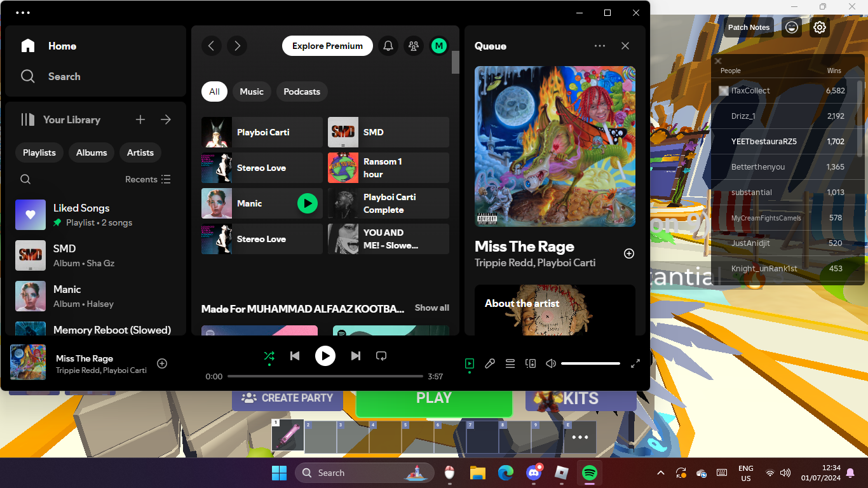868x488 pixels.
Task: Seek in the song progress bar
Action: 325,376
